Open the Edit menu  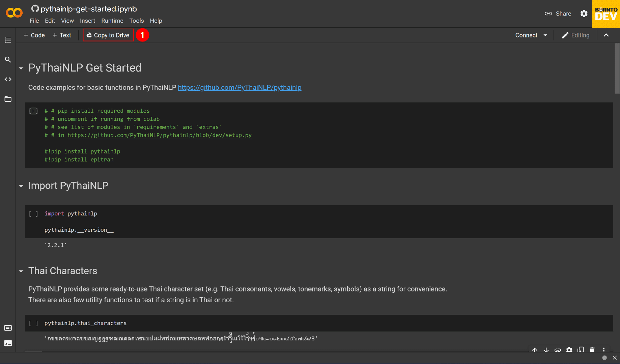[50, 21]
